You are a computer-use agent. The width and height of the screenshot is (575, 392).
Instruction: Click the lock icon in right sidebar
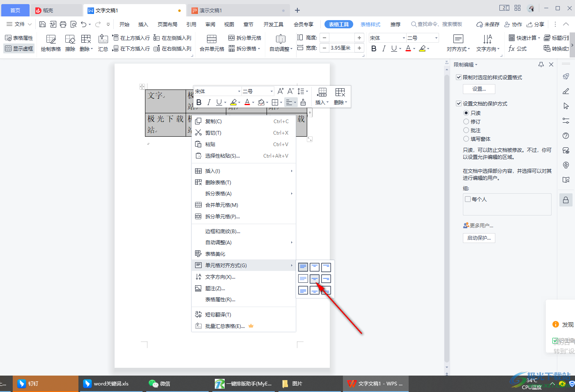point(566,200)
